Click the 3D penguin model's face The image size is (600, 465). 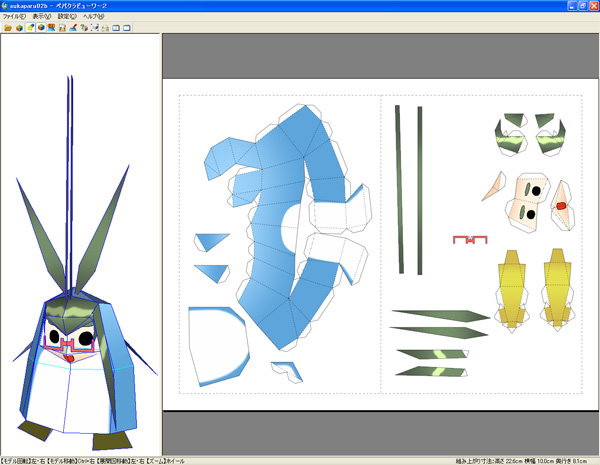[x=69, y=343]
